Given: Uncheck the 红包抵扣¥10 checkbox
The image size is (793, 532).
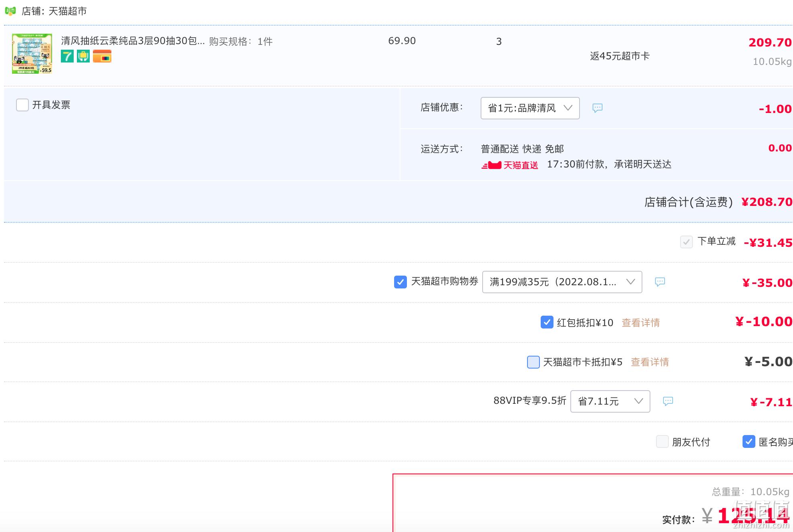Looking at the screenshot, I should click(547, 322).
